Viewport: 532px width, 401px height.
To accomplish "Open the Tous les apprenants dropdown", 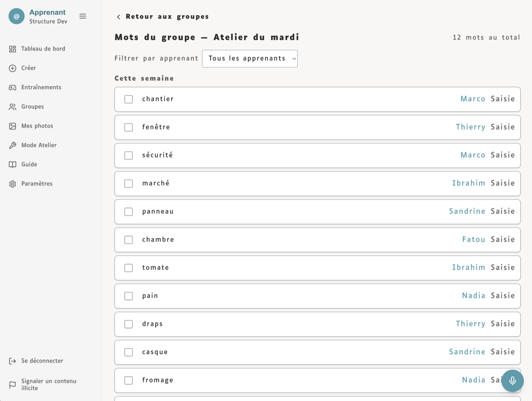I will pos(250,59).
